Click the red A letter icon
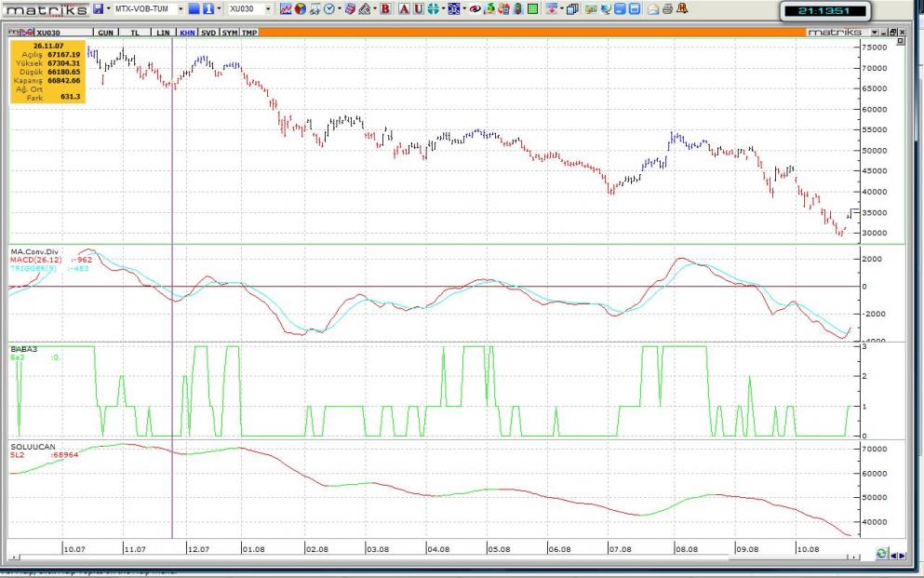 pyautogui.click(x=405, y=8)
